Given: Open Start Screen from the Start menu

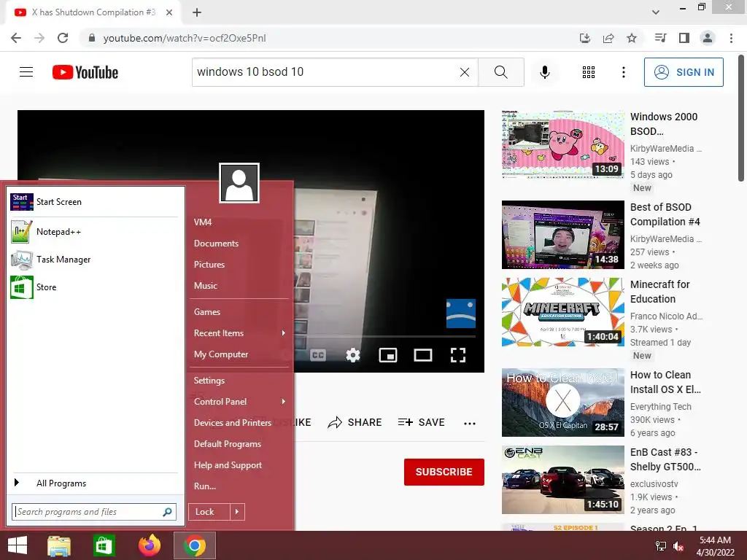Looking at the screenshot, I should pyautogui.click(x=94, y=202).
